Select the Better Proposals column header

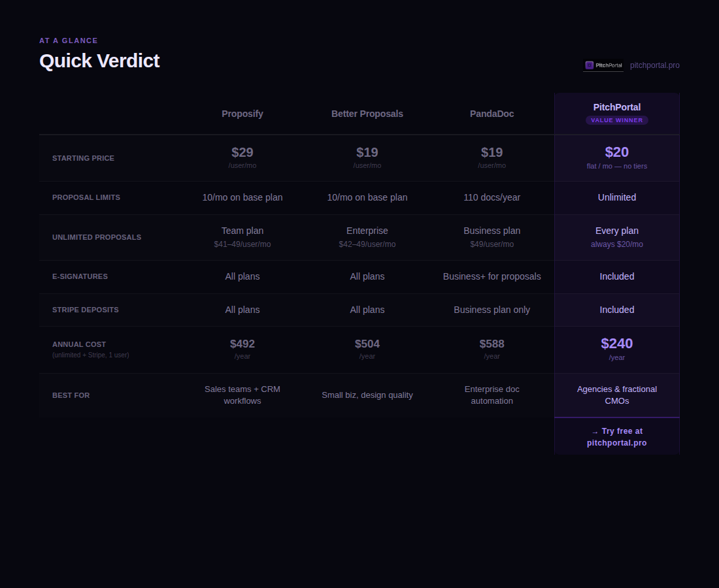tap(367, 114)
